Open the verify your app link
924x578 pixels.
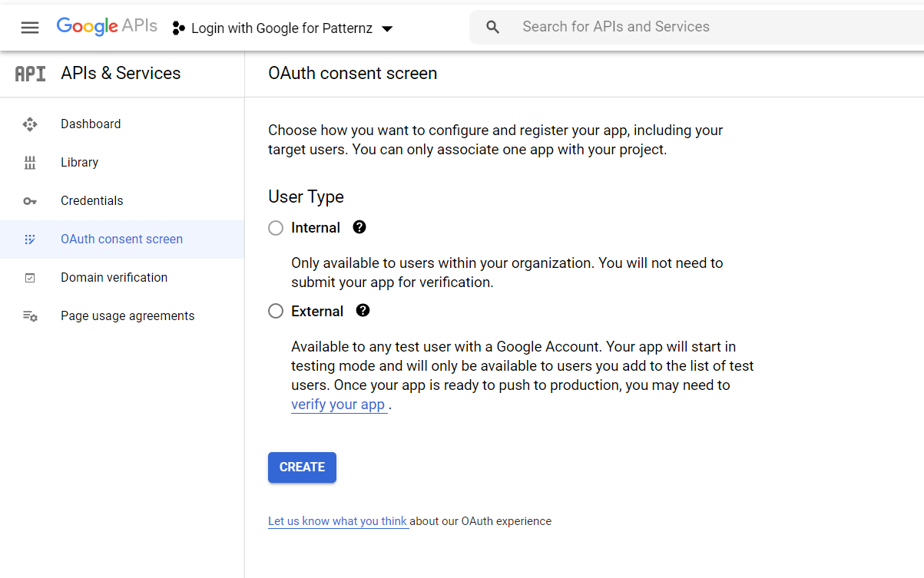[x=338, y=405]
